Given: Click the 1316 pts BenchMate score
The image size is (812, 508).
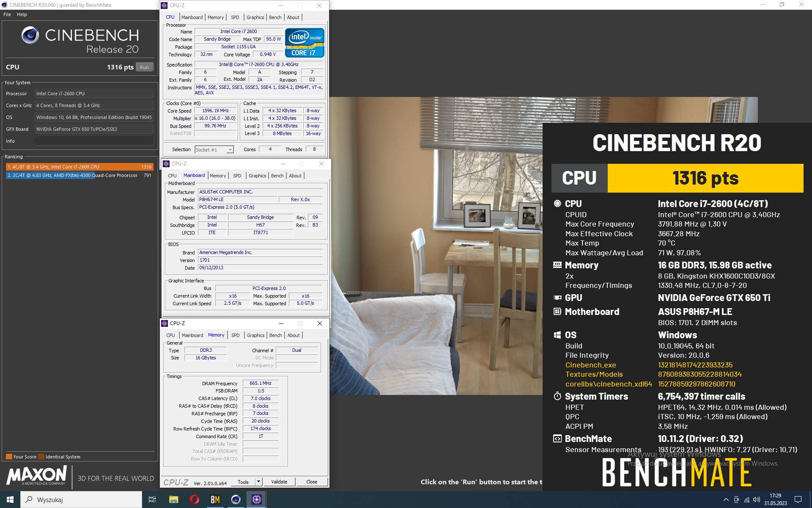Looking at the screenshot, I should [705, 178].
